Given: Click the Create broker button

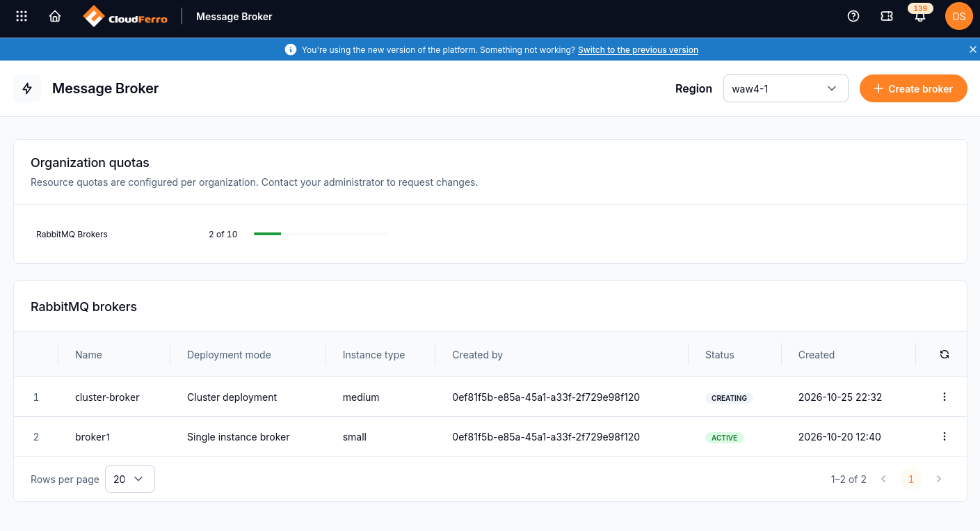Looking at the screenshot, I should coord(913,88).
